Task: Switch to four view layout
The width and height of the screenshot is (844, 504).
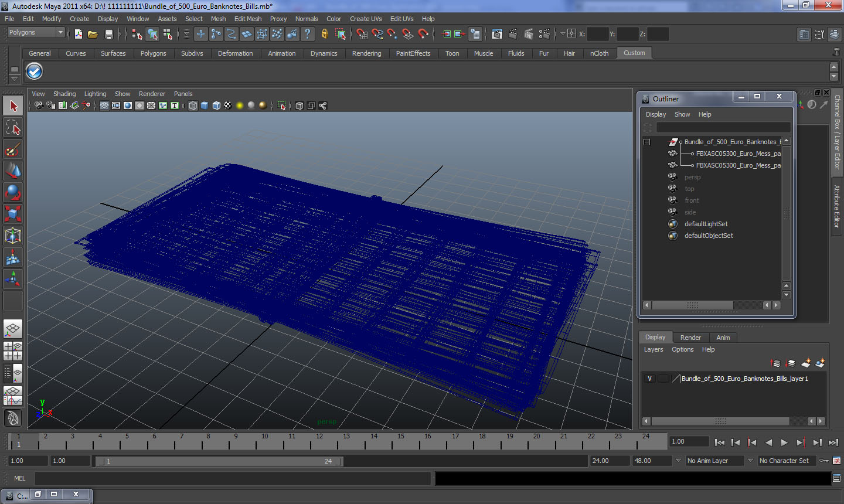Action: (x=13, y=350)
